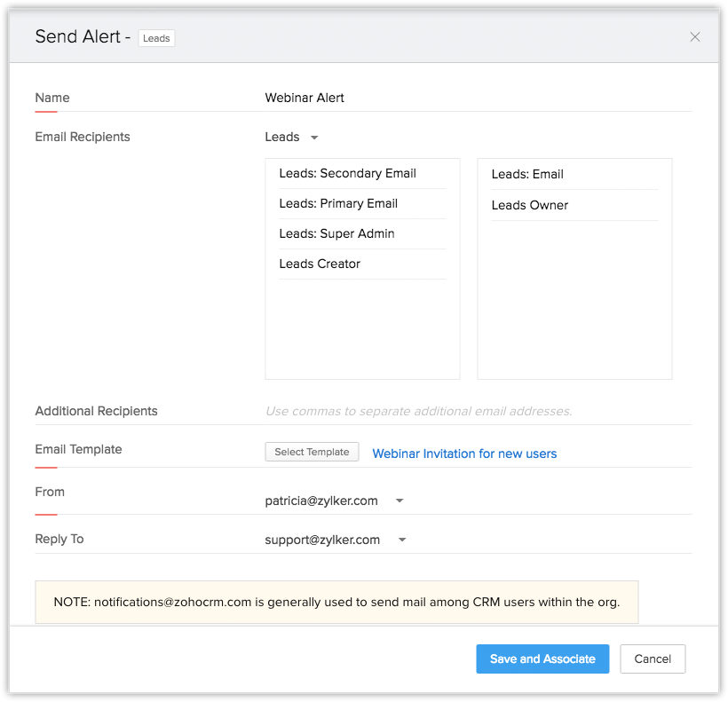Image resolution: width=728 pixels, height=702 pixels.
Task: Expand the Reply To dropdown arrow
Action: pyautogui.click(x=402, y=540)
